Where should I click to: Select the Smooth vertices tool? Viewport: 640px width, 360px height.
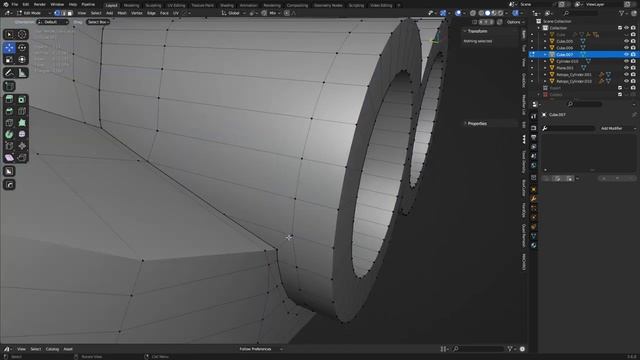pyautogui.click(x=22, y=134)
